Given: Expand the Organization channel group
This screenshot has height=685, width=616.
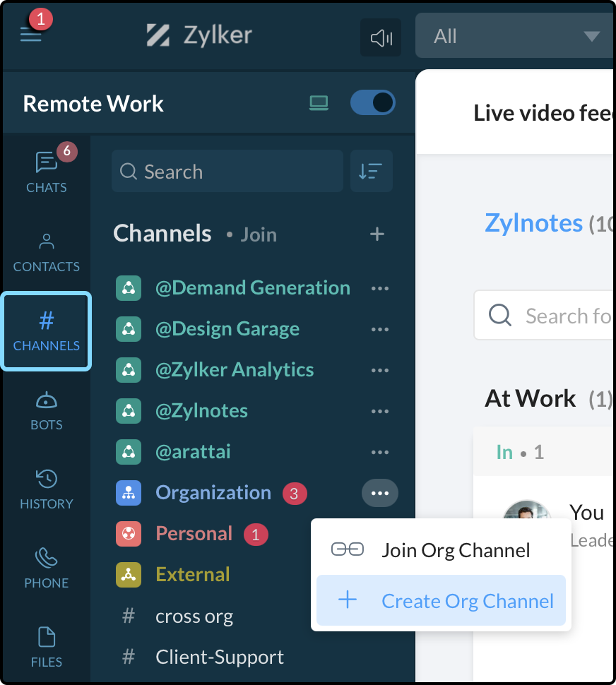Looking at the screenshot, I should (x=213, y=493).
